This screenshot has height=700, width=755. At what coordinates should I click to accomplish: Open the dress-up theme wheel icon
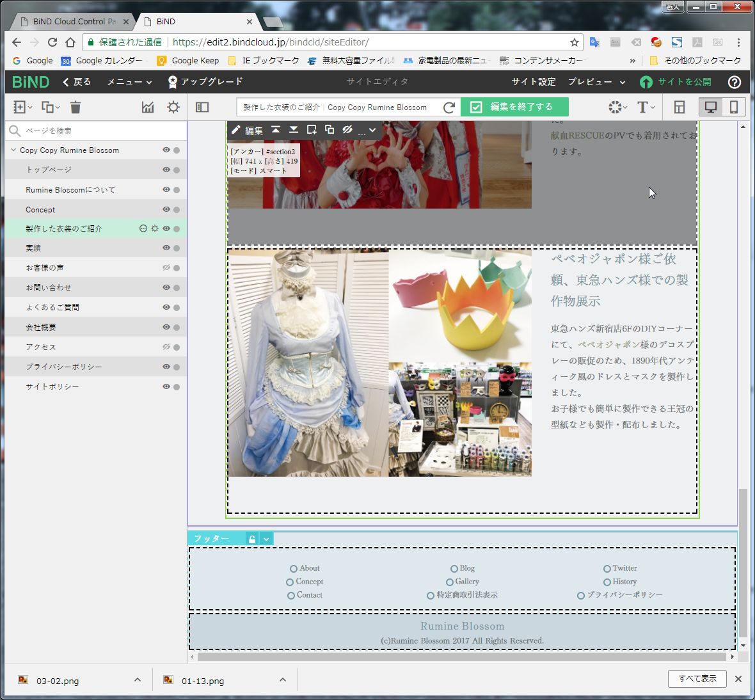(617, 107)
